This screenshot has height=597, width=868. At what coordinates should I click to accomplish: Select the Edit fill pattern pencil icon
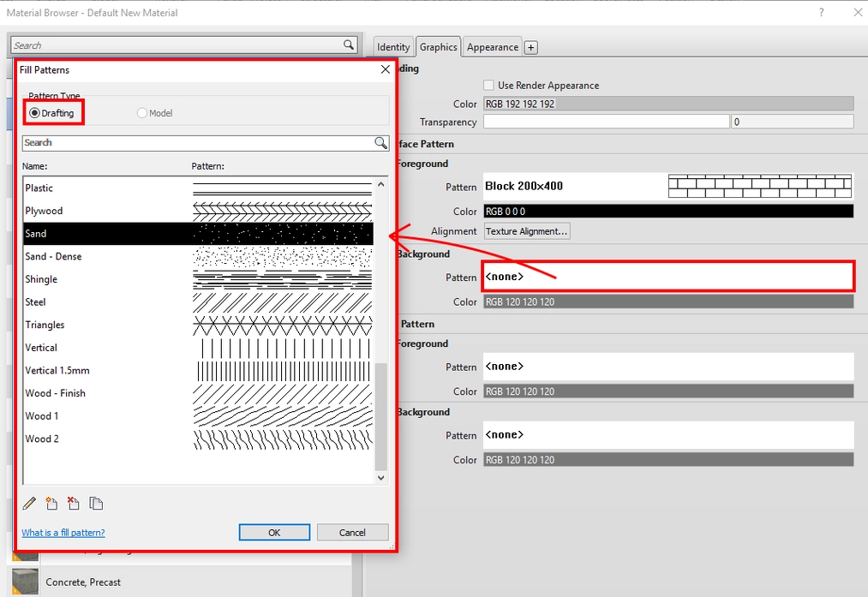(28, 504)
